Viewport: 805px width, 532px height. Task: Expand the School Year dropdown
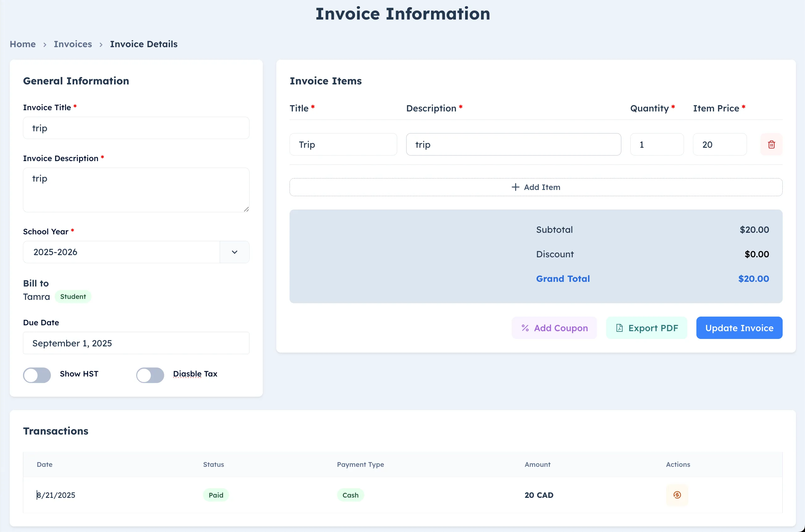[x=234, y=252]
